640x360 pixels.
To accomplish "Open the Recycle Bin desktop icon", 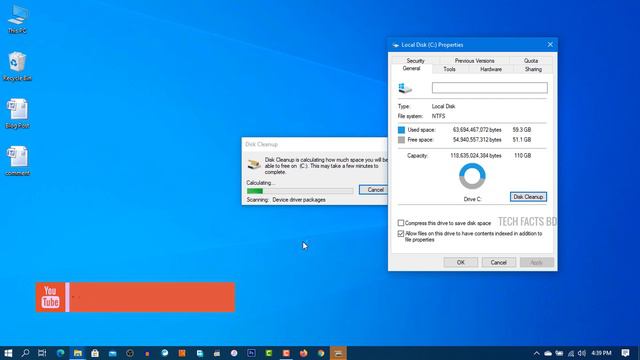I will tap(17, 66).
